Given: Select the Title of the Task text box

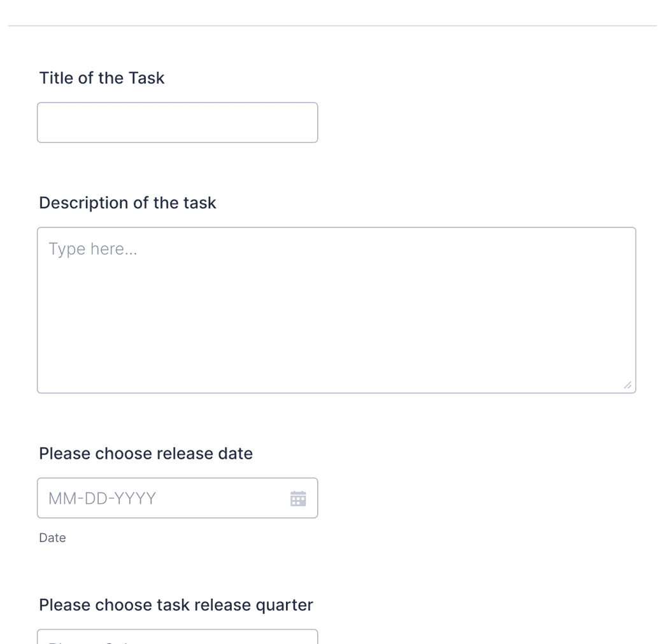Looking at the screenshot, I should (x=177, y=122).
